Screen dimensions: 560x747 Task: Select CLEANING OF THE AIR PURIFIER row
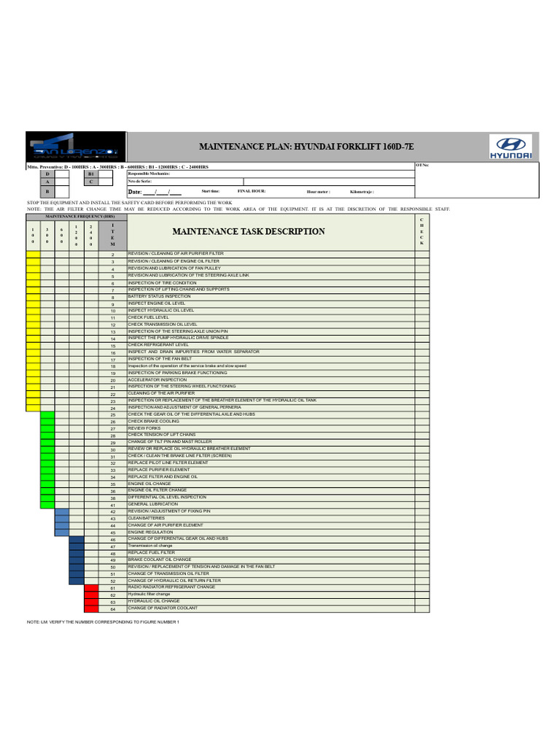click(271, 393)
